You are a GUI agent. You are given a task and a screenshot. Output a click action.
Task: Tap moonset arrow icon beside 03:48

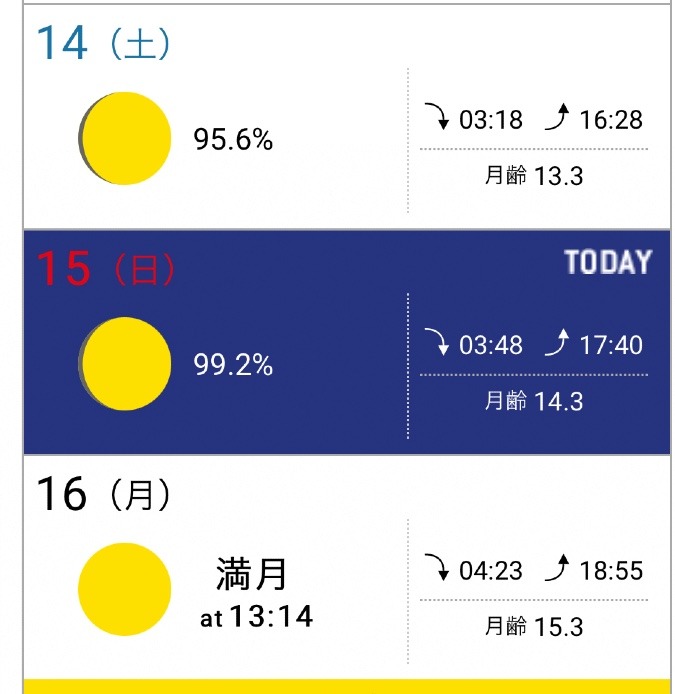436,342
